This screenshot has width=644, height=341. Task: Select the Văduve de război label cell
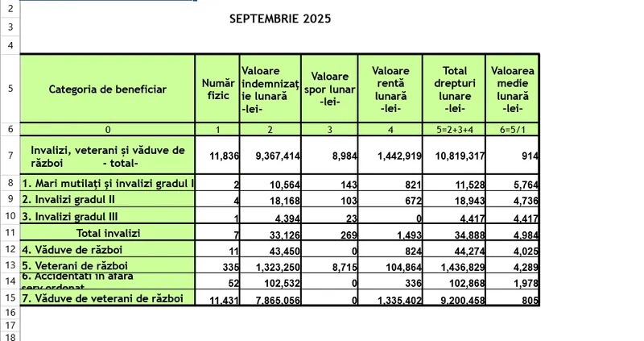[108, 249]
